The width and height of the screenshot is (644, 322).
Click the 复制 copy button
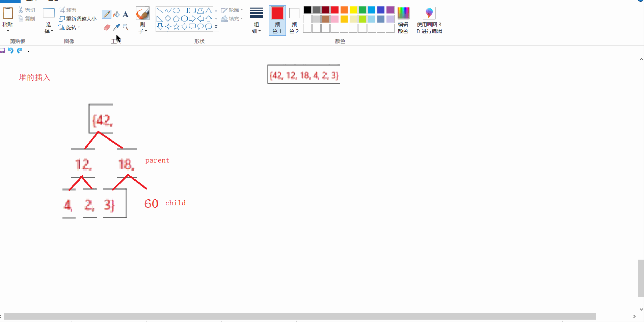pos(27,19)
